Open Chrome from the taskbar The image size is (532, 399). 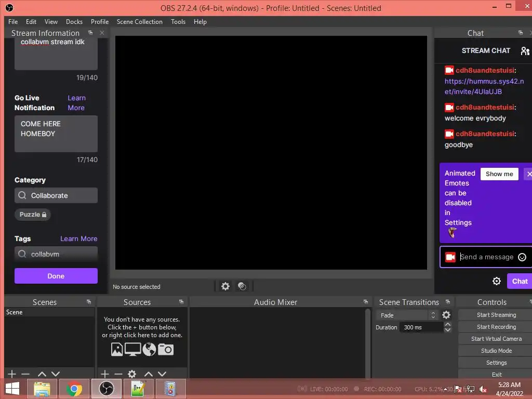click(x=74, y=389)
